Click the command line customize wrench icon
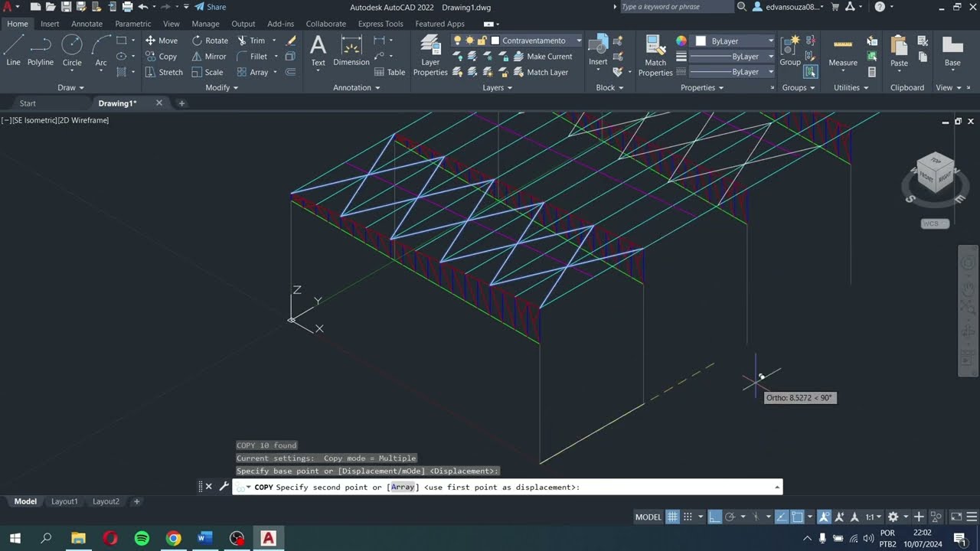Image resolution: width=980 pixels, height=551 pixels. (224, 486)
